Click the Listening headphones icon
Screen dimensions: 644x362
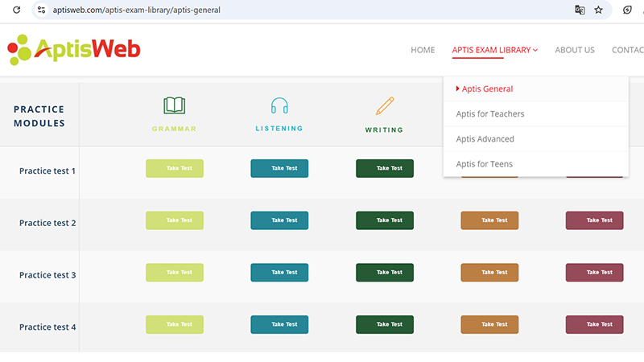(279, 105)
